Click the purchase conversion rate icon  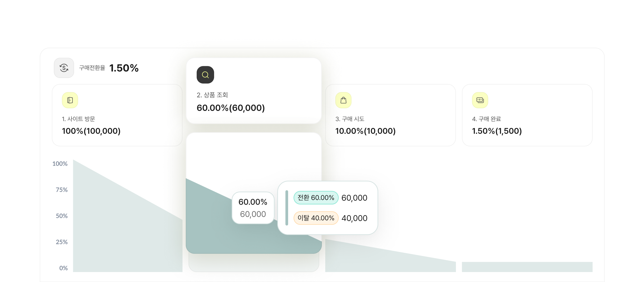(64, 68)
